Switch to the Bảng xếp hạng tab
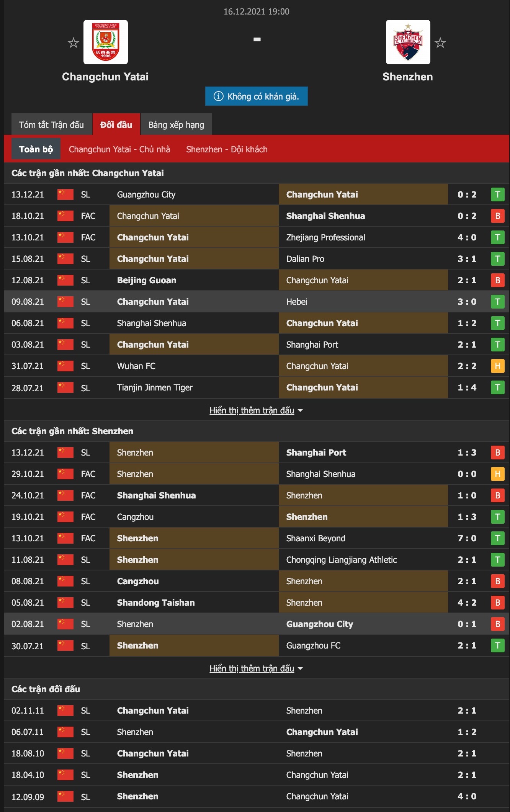Screen dimensions: 510x812 tap(176, 124)
